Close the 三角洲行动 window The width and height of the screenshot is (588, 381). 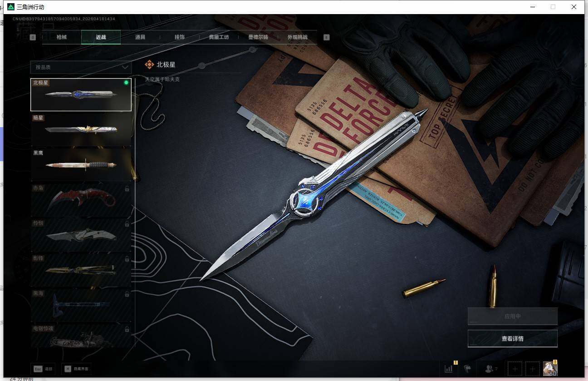pos(574,7)
